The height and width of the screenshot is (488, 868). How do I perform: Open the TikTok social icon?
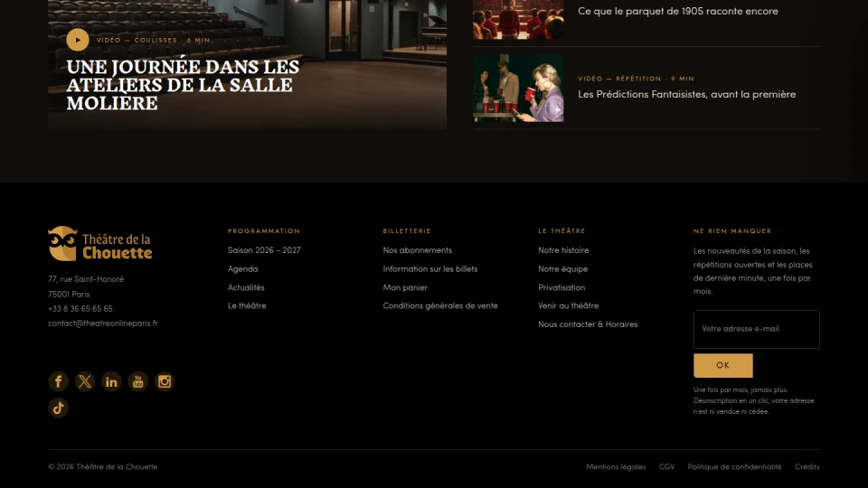click(x=58, y=408)
